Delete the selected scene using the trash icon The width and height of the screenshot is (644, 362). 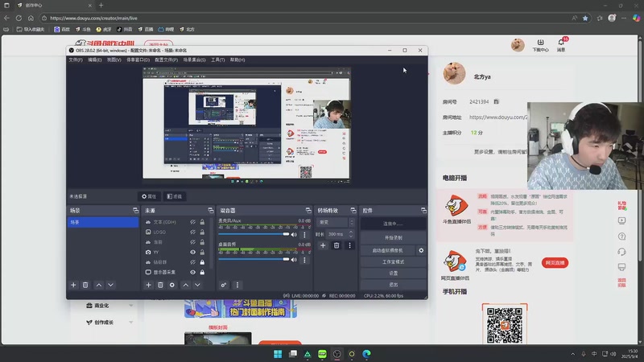[x=85, y=285]
